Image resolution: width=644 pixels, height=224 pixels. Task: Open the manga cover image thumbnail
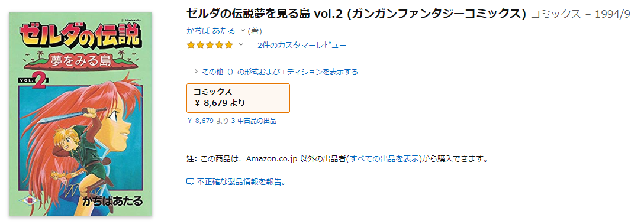point(80,114)
